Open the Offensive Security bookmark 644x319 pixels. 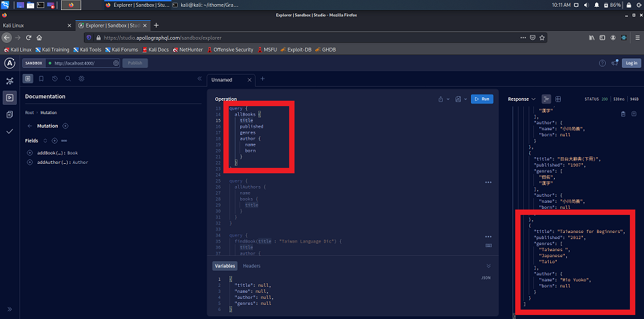[230, 50]
